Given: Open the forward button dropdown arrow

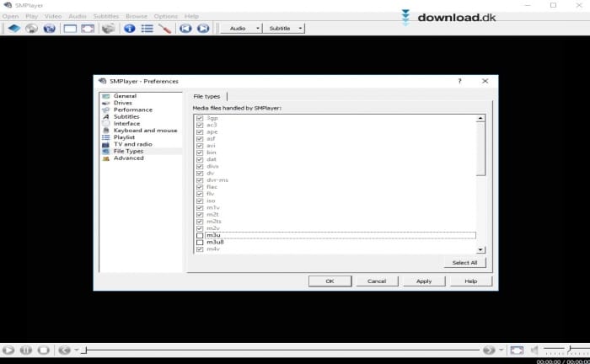Looking at the screenshot, I should 501,350.
